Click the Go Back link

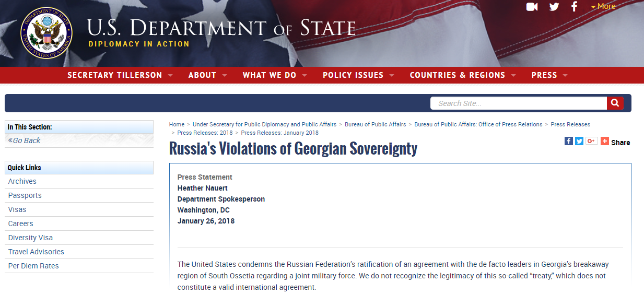25,140
